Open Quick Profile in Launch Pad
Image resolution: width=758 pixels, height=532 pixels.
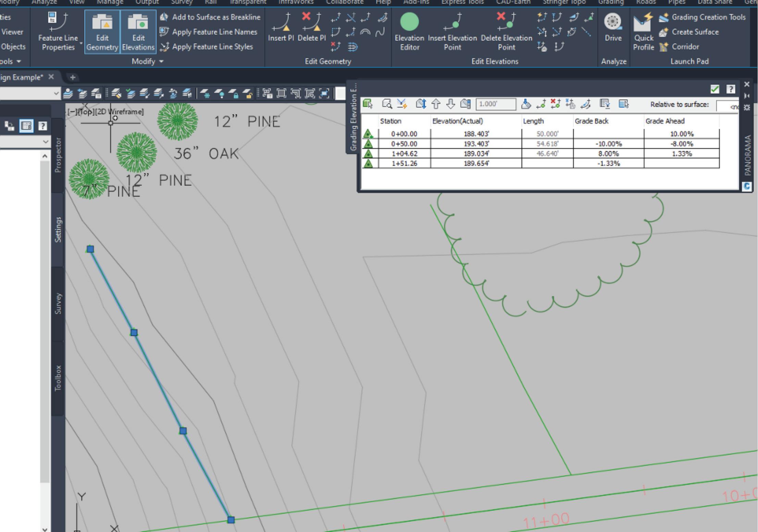tap(643, 31)
